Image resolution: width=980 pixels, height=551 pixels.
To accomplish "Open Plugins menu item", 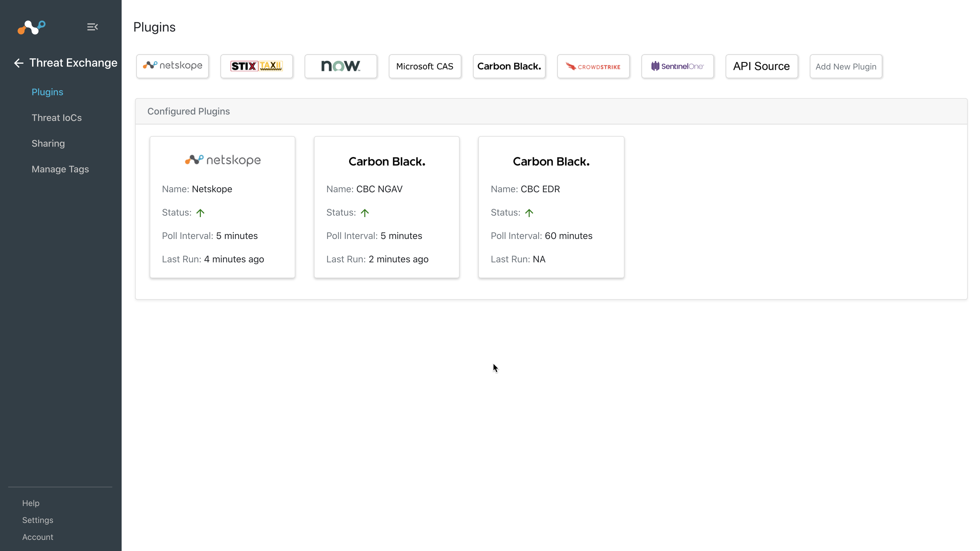I will pyautogui.click(x=48, y=92).
